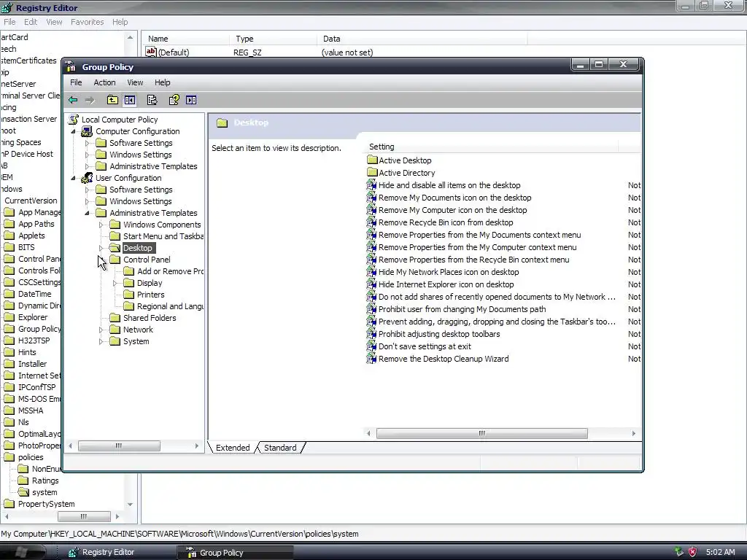Expand the System tree node
747x560 pixels.
[101, 341]
